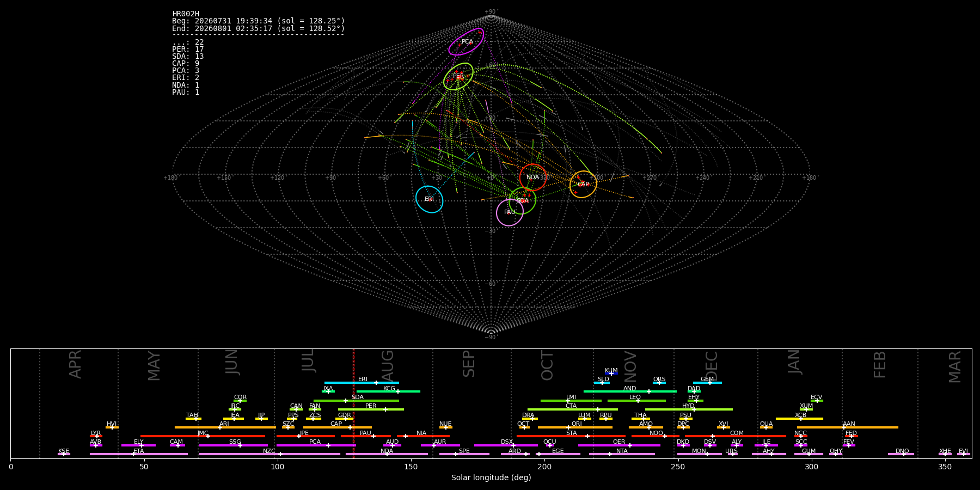Image resolution: width=980 pixels, height=490 pixels.
Task: Select the ORI shower bar in timeline
Action: point(575,427)
